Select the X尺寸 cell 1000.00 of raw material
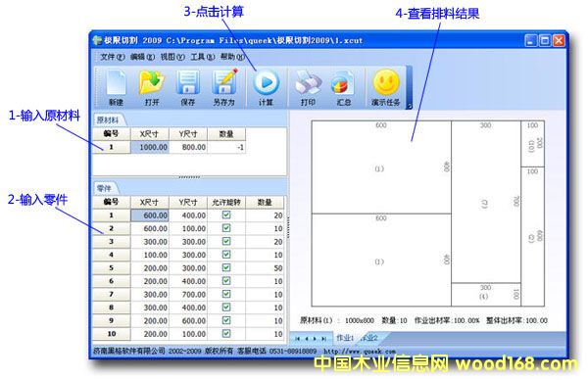 click(x=150, y=147)
